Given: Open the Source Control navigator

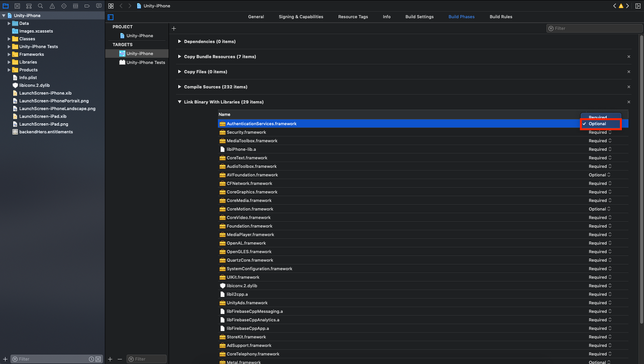Looking at the screenshot, I should click(x=17, y=6).
